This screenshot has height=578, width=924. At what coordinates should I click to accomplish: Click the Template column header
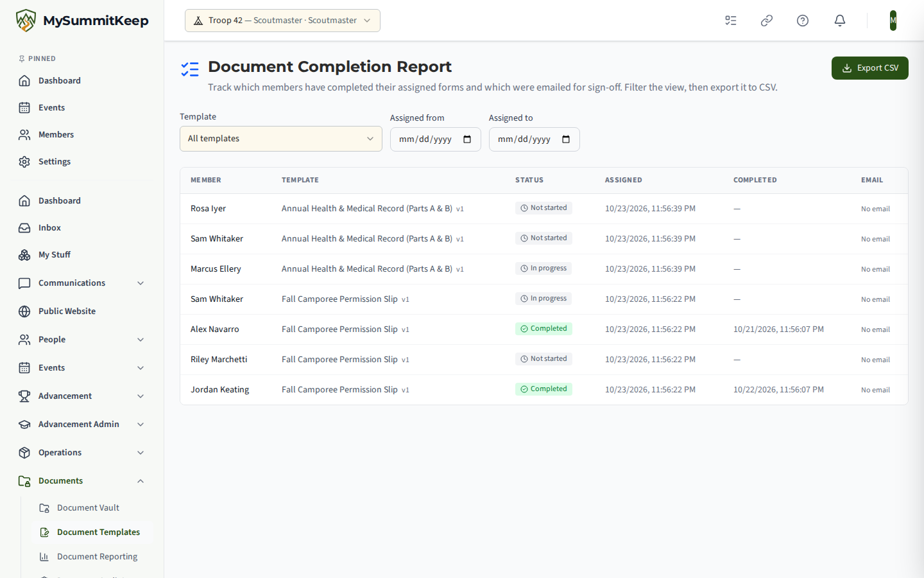300,180
